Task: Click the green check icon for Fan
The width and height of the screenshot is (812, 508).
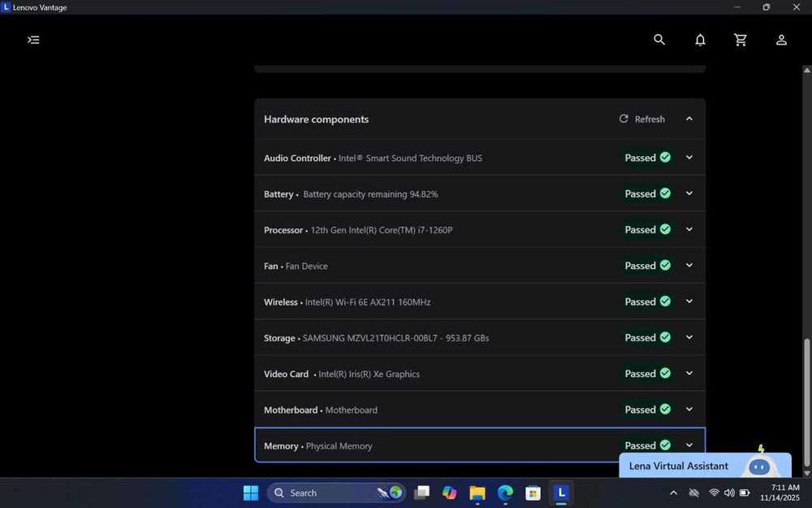Action: (x=666, y=266)
